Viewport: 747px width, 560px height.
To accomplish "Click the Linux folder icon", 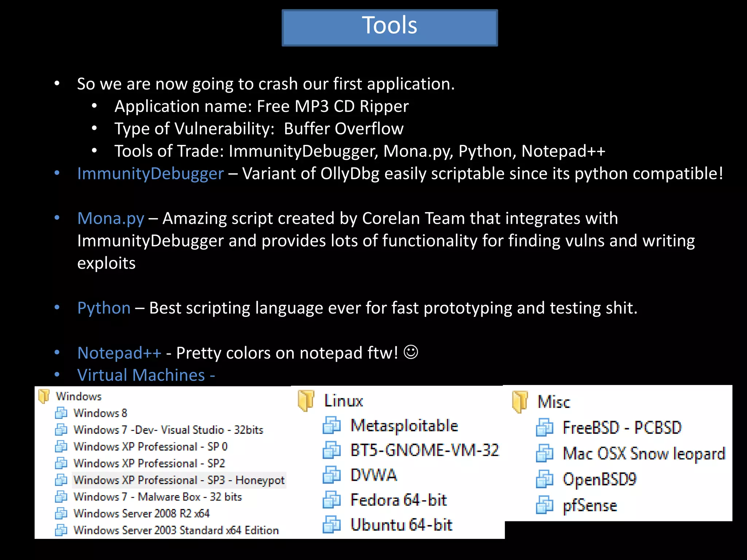I will coord(306,401).
